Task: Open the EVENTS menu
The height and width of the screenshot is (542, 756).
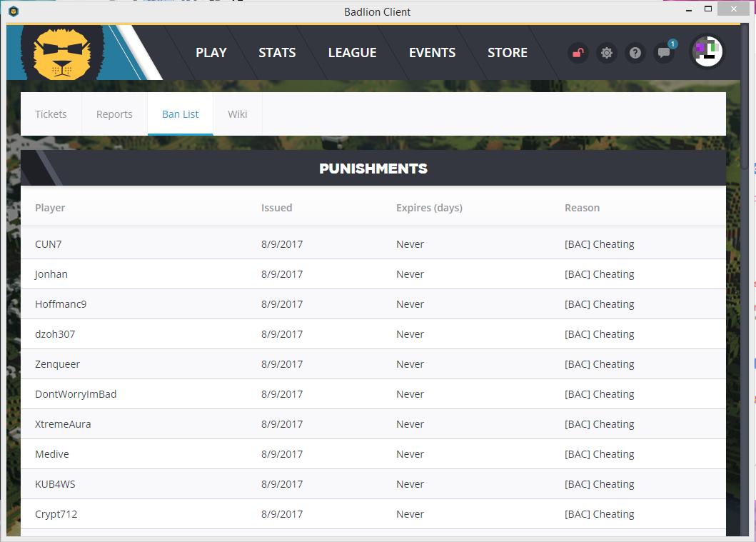Action: (432, 53)
